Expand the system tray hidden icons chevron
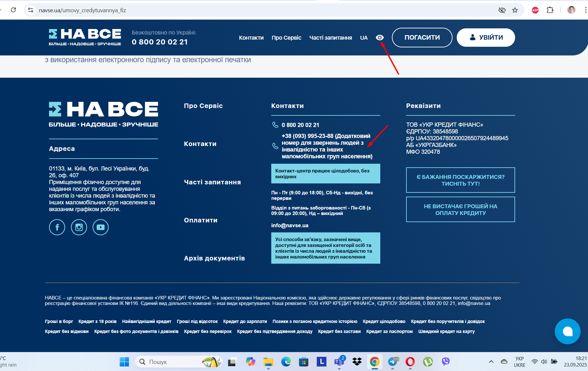Screen dimensions: 588x371 491,362
